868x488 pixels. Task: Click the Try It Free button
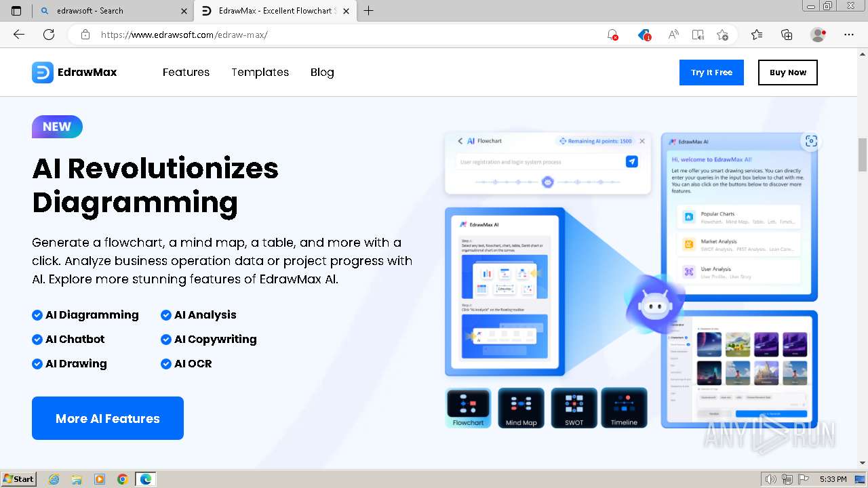[x=711, y=73]
